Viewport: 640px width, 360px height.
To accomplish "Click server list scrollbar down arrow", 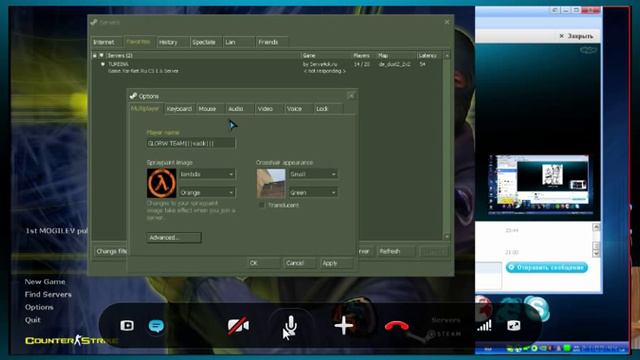I will [x=447, y=237].
